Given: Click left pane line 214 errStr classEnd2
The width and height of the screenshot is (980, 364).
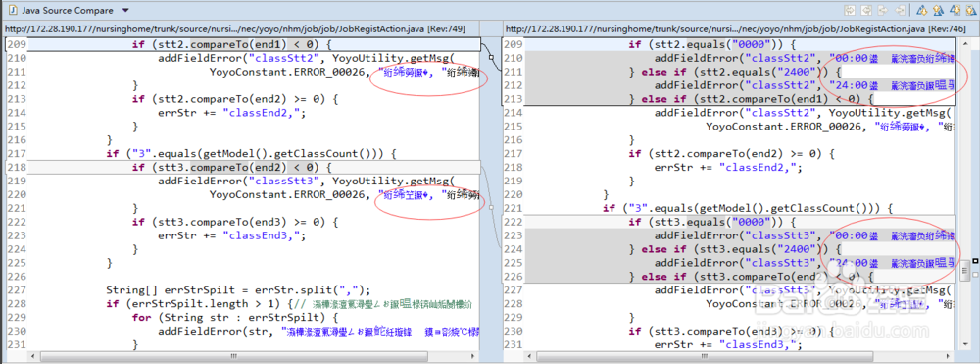Looking at the screenshot, I should pyautogui.click(x=232, y=112).
